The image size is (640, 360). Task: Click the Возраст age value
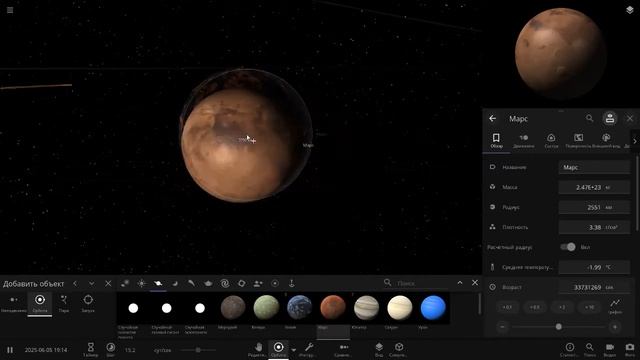click(x=594, y=287)
